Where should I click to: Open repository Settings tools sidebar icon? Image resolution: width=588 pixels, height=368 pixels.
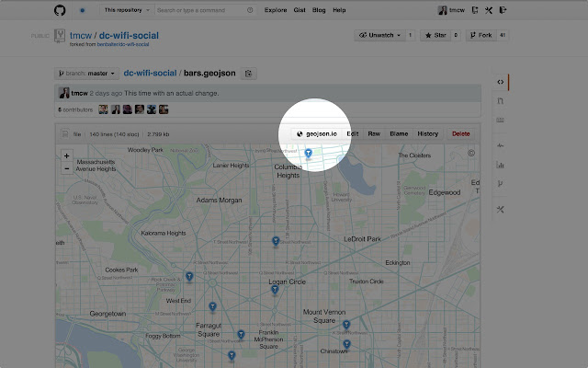pyautogui.click(x=500, y=210)
